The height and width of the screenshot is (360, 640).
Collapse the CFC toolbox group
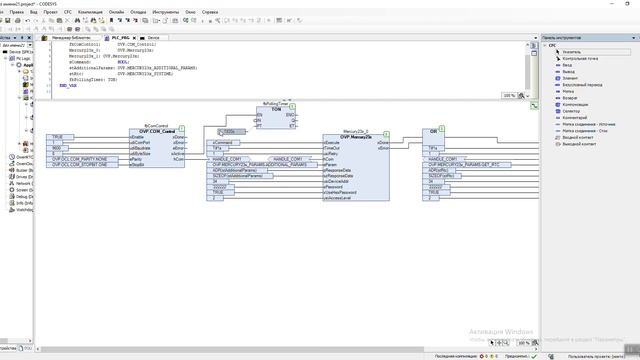click(x=545, y=45)
